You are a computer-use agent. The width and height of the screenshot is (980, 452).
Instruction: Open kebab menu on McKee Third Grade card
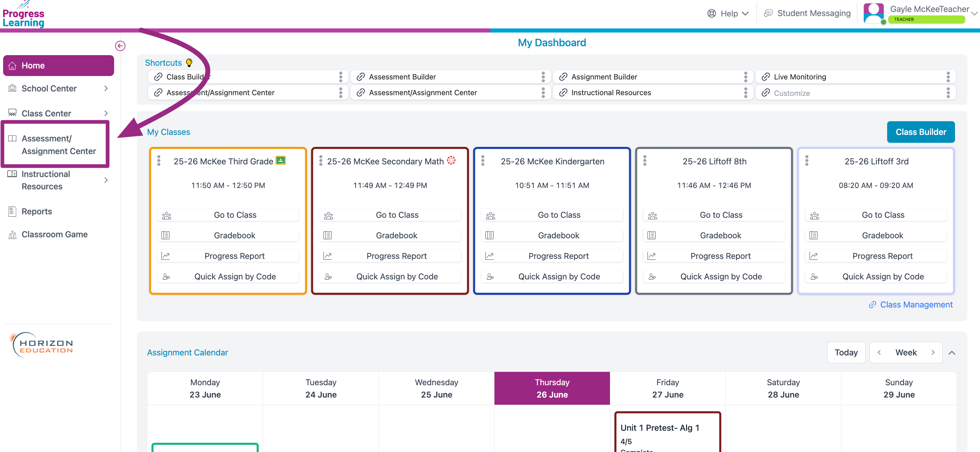[x=159, y=161]
